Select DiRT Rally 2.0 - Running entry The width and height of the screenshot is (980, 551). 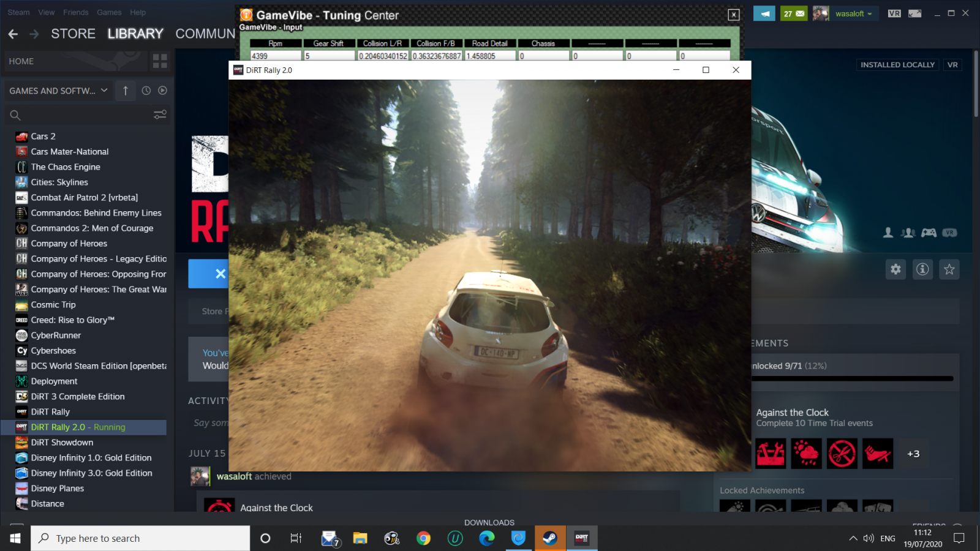click(84, 427)
